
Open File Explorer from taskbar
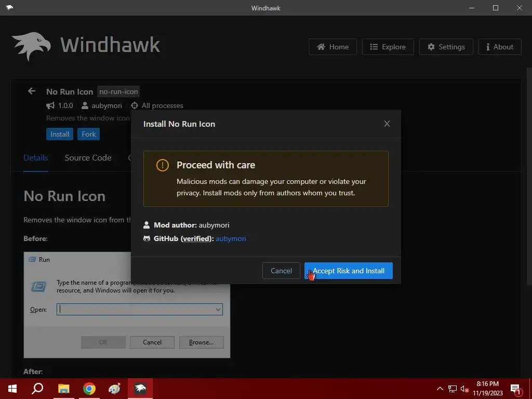click(x=63, y=389)
